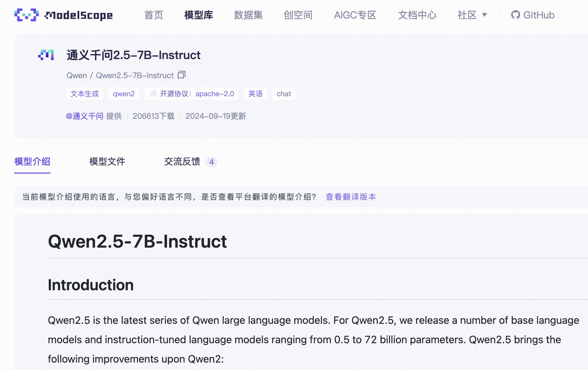Click the Qwen model avatar icon

tap(46, 55)
